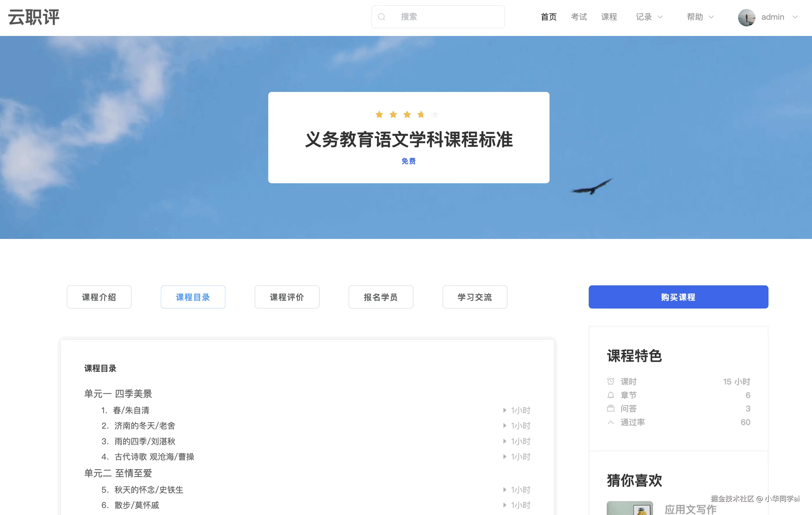Play lesson 春/朱自清 via its triangle icon
This screenshot has height=515, width=812.
pos(505,410)
